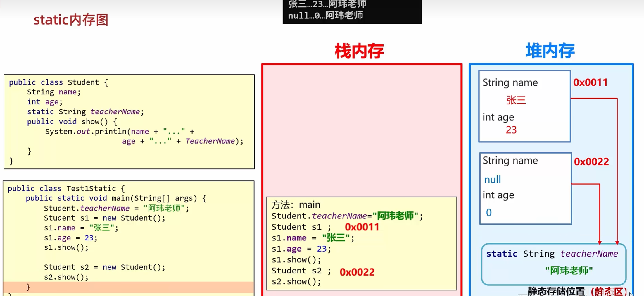Click 'Student s1 = new Student();' code line
Screen dimensions: 644x296
(x=105, y=218)
